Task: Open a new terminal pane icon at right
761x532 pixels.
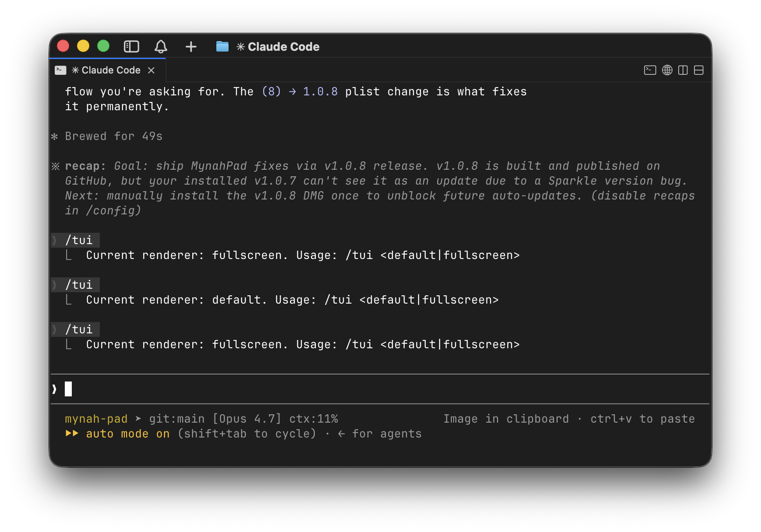Action: 650,70
